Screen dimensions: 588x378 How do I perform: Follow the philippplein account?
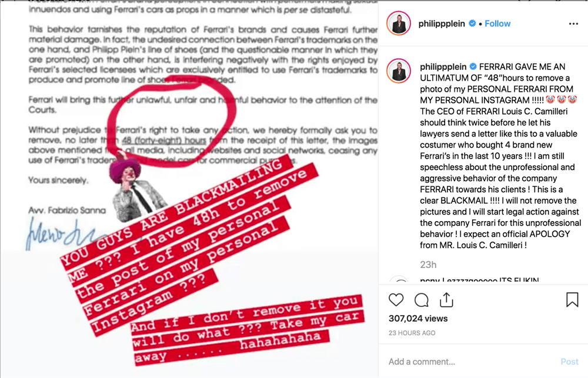497,24
